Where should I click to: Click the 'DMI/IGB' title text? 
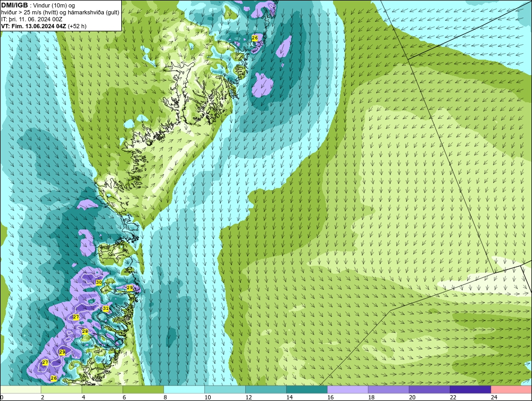point(14,5)
